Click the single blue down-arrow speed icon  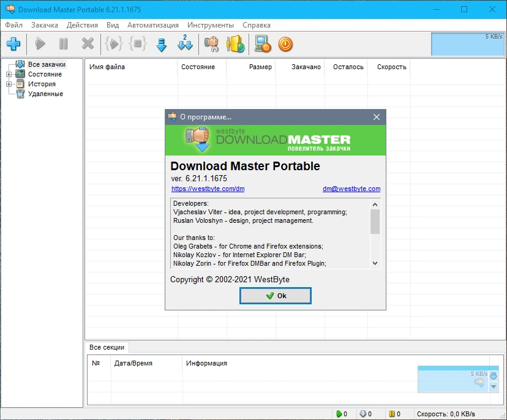[162, 45]
